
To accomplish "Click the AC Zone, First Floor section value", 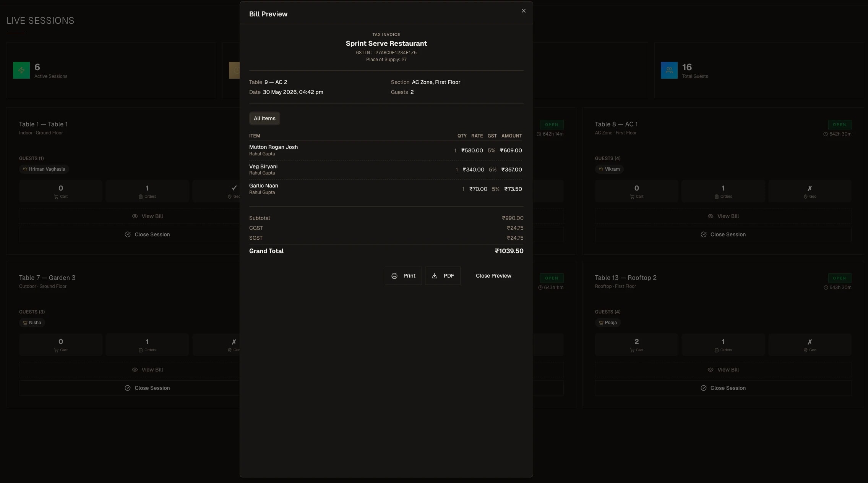I will [436, 82].
